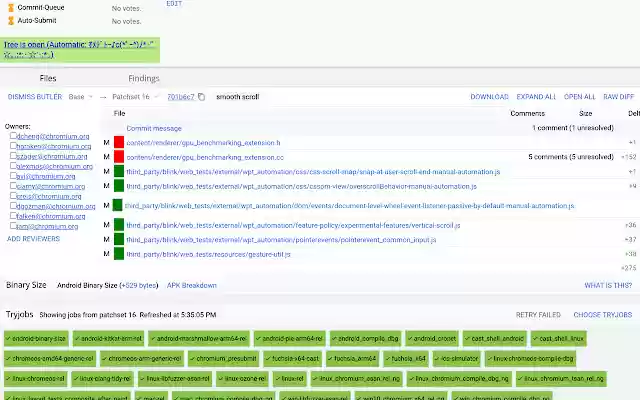
Task: Check the creis@chromium.org owner checkbox
Action: (x=13, y=196)
